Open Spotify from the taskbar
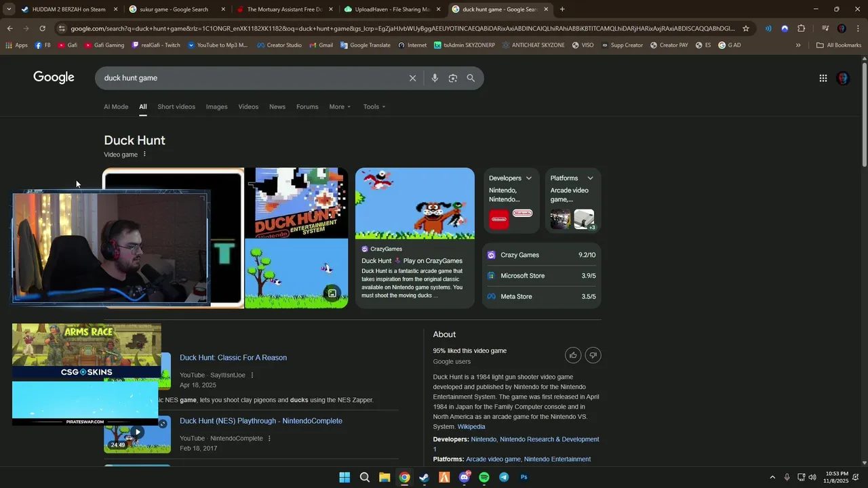Viewport: 868px width, 488px height. point(484,477)
